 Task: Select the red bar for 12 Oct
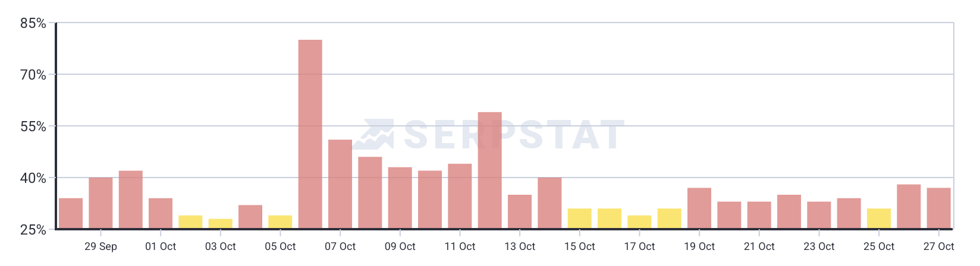pyautogui.click(x=489, y=170)
